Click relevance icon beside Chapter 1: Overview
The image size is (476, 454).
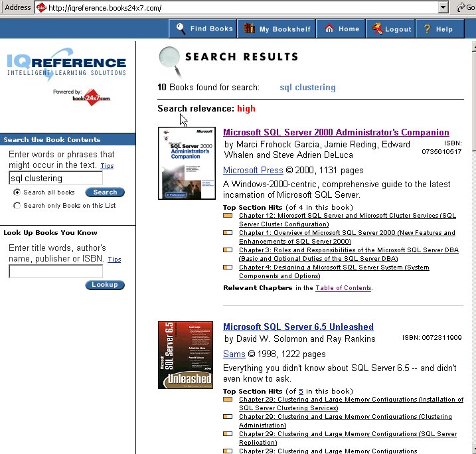[228, 233]
